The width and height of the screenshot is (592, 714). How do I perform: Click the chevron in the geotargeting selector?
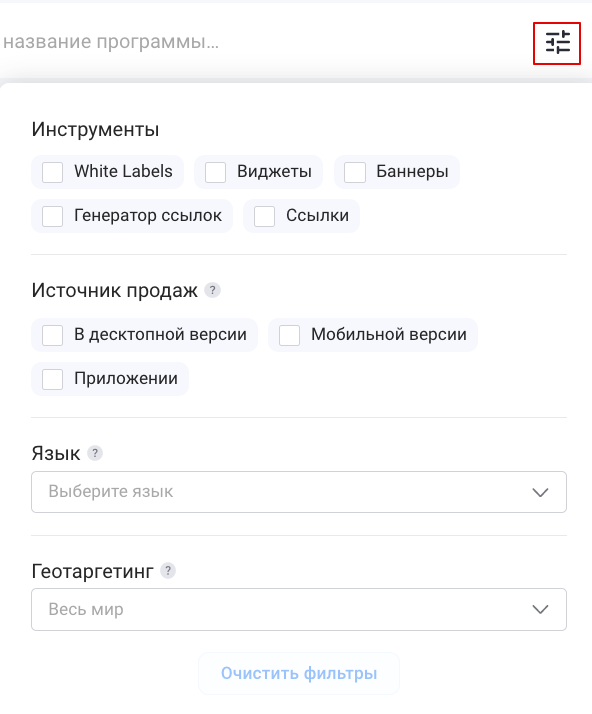(540, 609)
